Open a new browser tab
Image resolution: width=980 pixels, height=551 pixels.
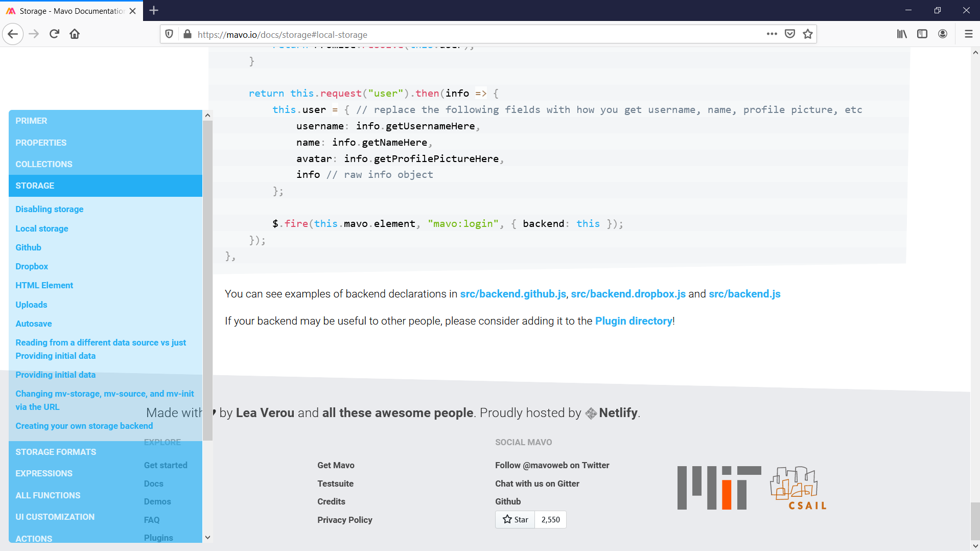[x=154, y=10]
